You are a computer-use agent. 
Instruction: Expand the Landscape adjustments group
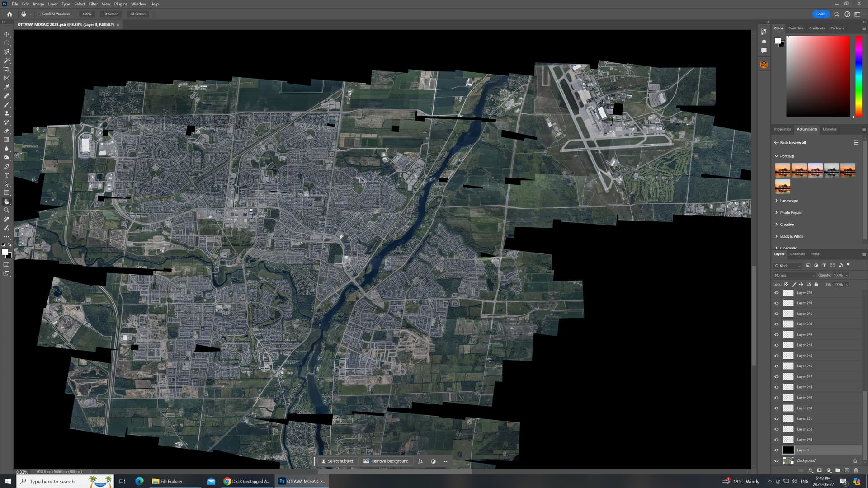[788, 201]
